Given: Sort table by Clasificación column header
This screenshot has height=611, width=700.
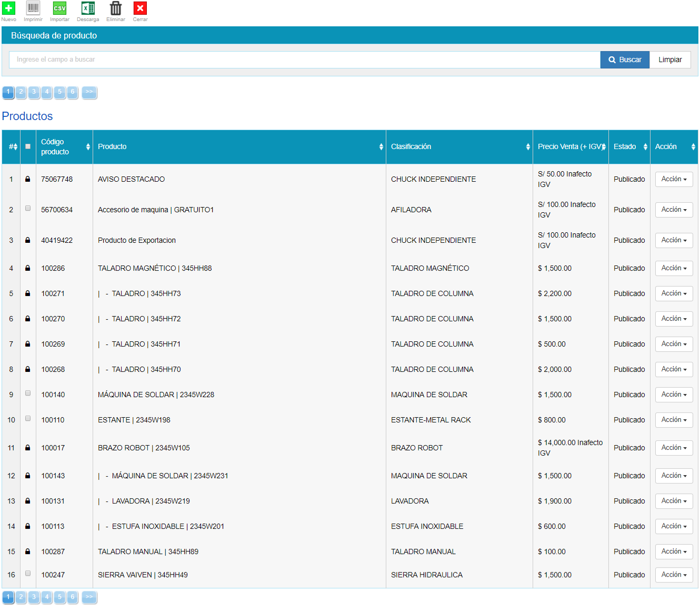Looking at the screenshot, I should tap(459, 147).
